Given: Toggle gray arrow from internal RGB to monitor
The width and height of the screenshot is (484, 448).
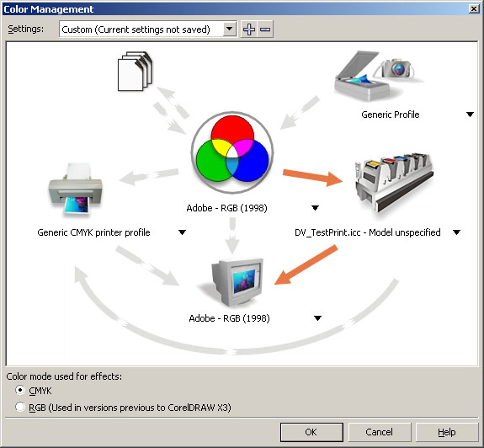Looking at the screenshot, I should 232,236.
